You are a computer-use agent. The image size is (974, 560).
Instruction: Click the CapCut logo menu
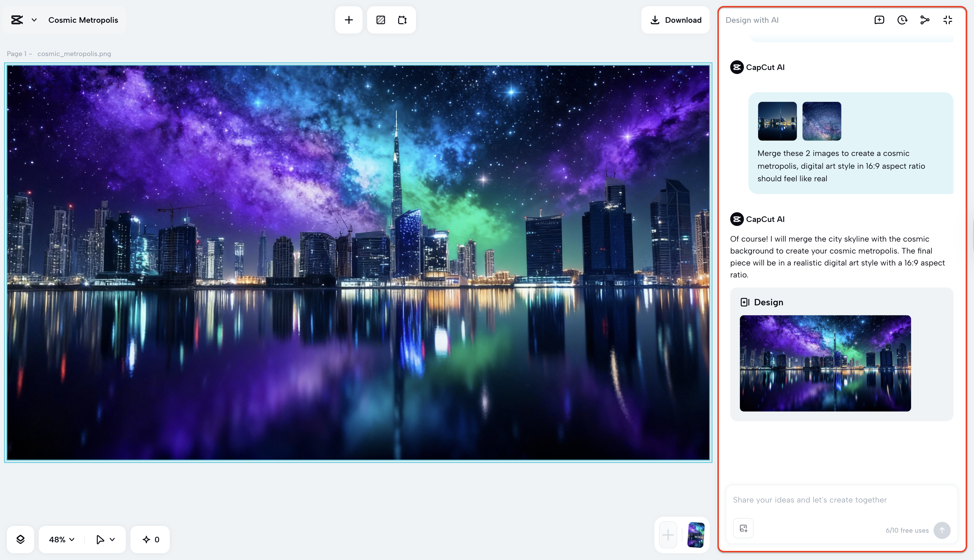[17, 20]
